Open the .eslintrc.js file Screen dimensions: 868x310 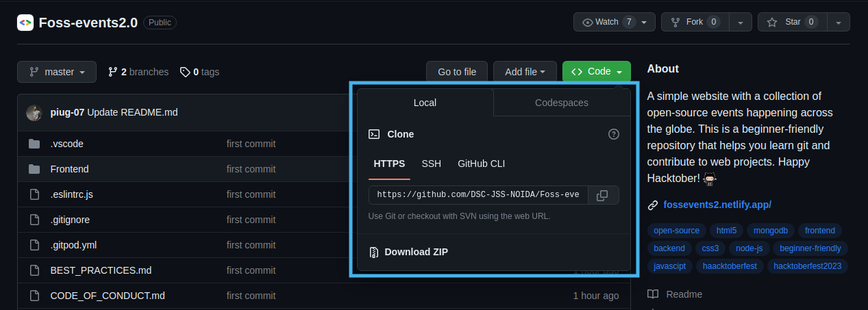pos(72,194)
